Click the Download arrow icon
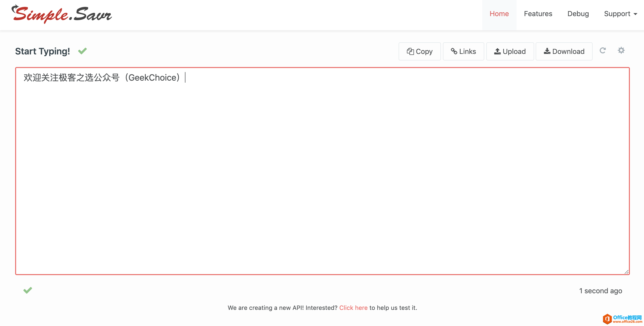This screenshot has height=326, width=644. click(547, 51)
